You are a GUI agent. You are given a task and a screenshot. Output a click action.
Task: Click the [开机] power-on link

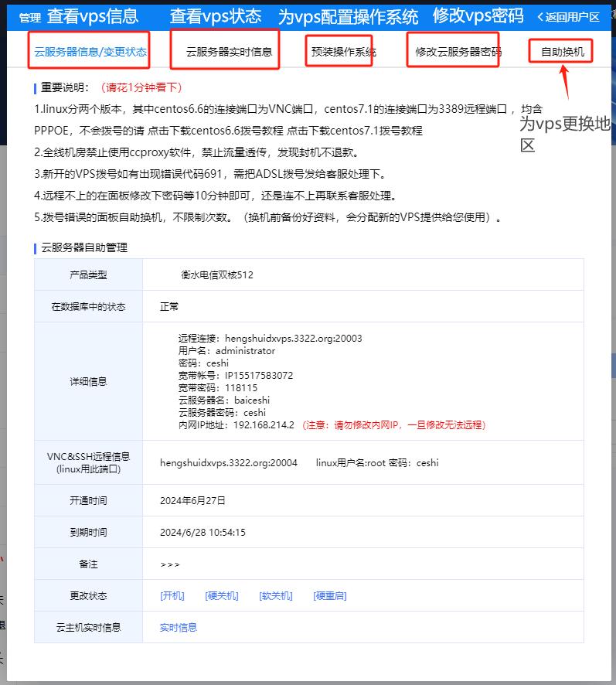point(172,596)
